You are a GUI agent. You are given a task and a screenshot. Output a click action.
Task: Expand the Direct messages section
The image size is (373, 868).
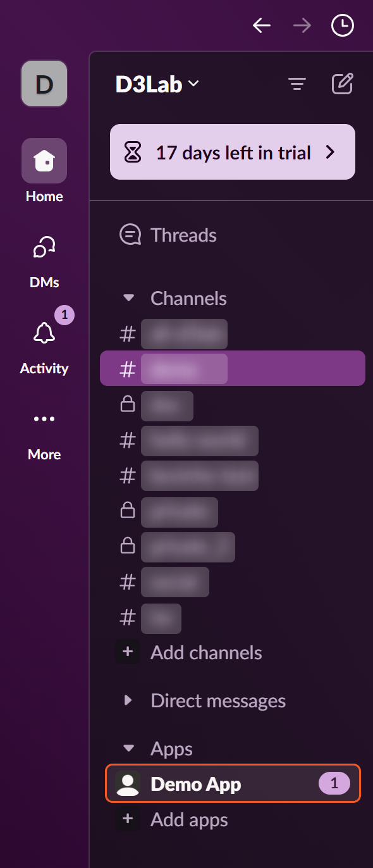[129, 700]
